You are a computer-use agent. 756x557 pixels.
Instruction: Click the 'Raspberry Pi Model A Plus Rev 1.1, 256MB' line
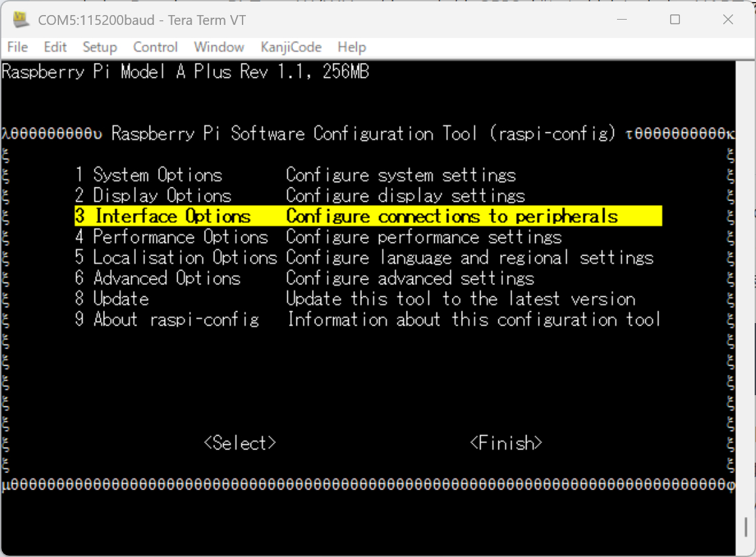[x=186, y=72]
